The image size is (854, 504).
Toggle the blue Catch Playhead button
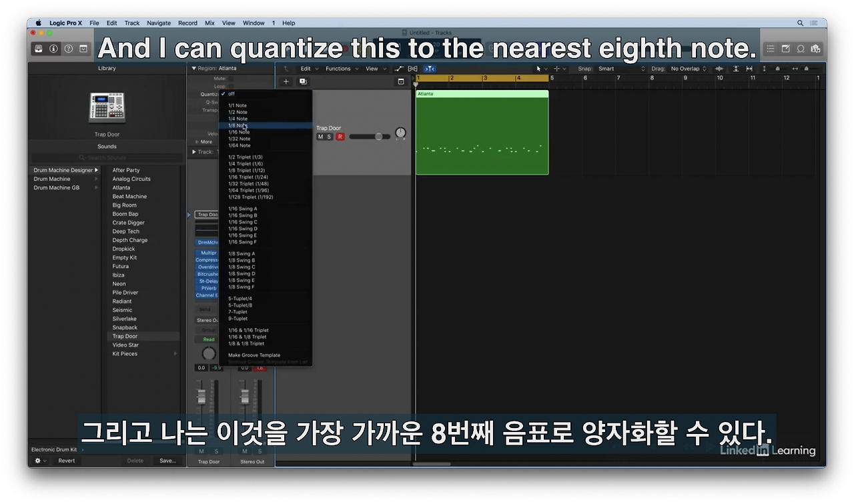click(x=430, y=69)
